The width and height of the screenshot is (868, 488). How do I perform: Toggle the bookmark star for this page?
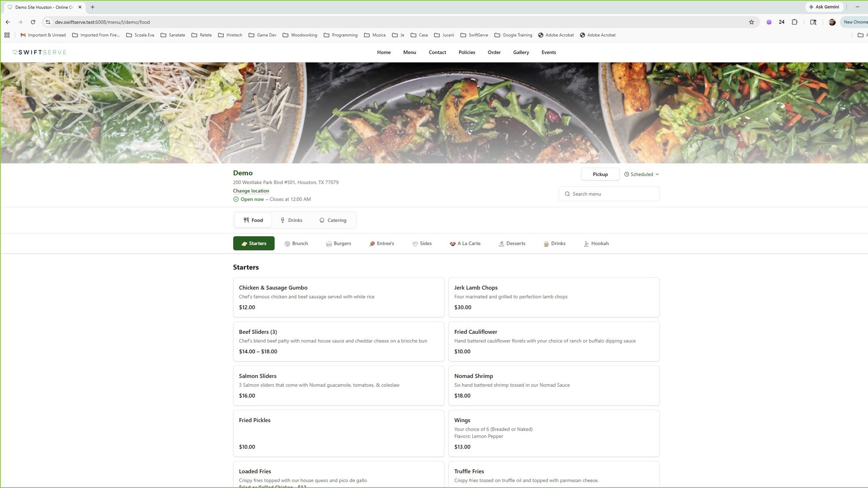[751, 22]
